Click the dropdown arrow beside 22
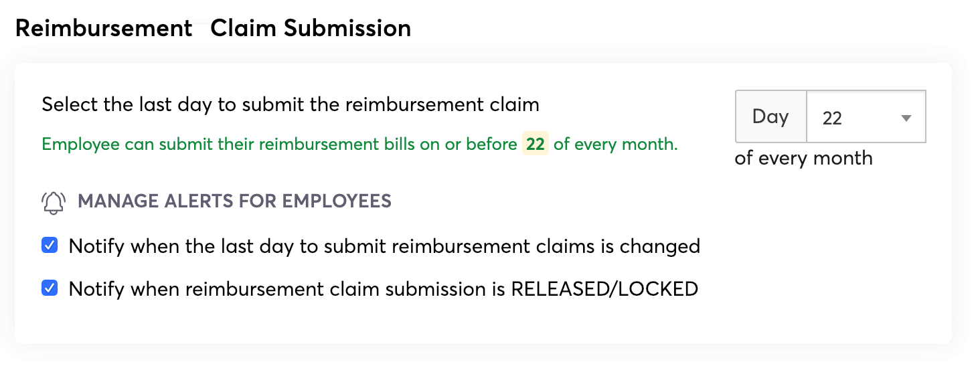The image size is (980, 368). (x=906, y=118)
